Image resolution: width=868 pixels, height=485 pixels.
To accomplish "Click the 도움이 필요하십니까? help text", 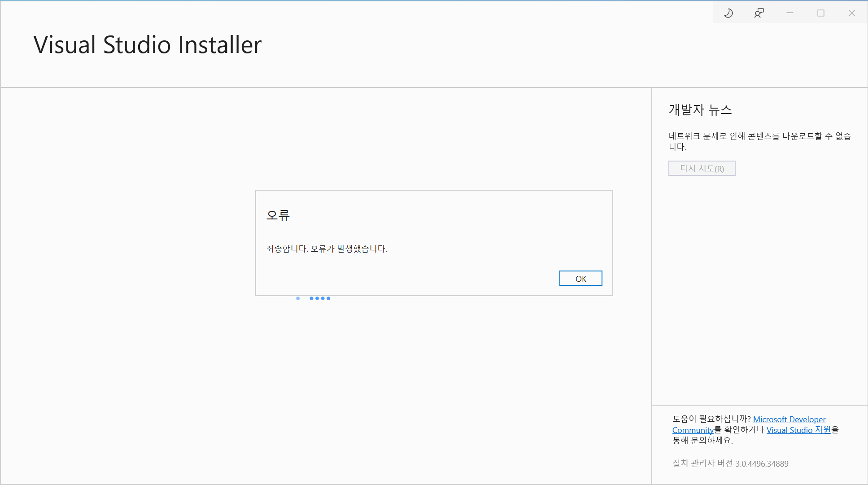I will point(711,419).
